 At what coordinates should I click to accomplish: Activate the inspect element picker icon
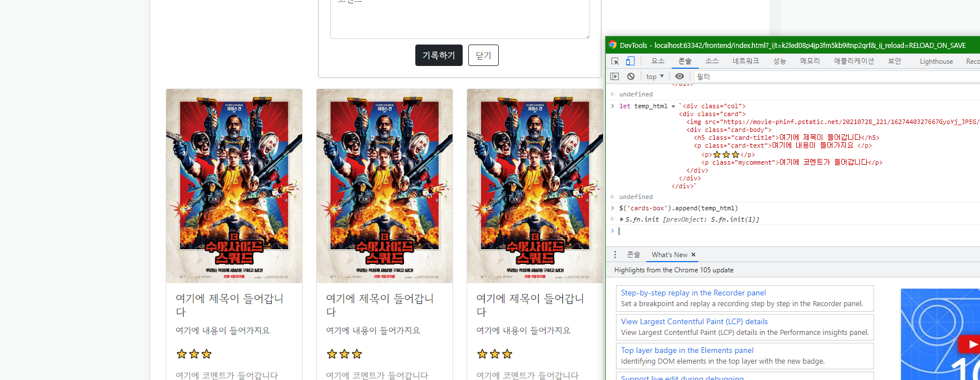click(615, 61)
